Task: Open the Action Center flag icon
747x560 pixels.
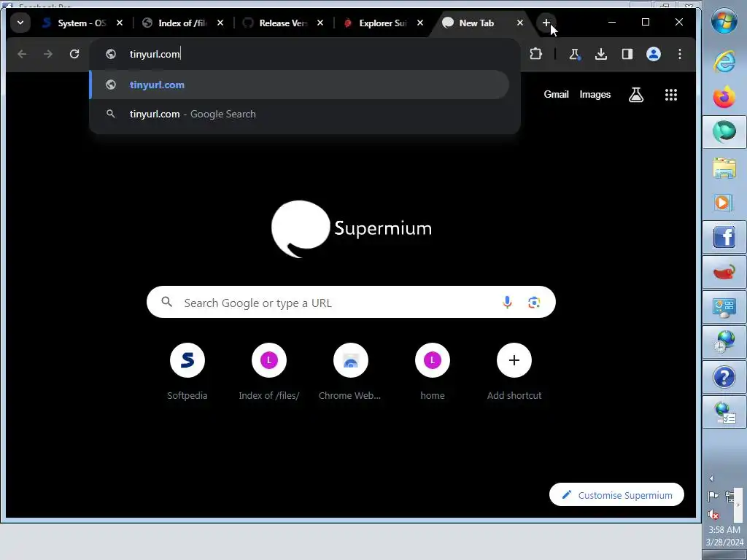Action: (x=713, y=497)
